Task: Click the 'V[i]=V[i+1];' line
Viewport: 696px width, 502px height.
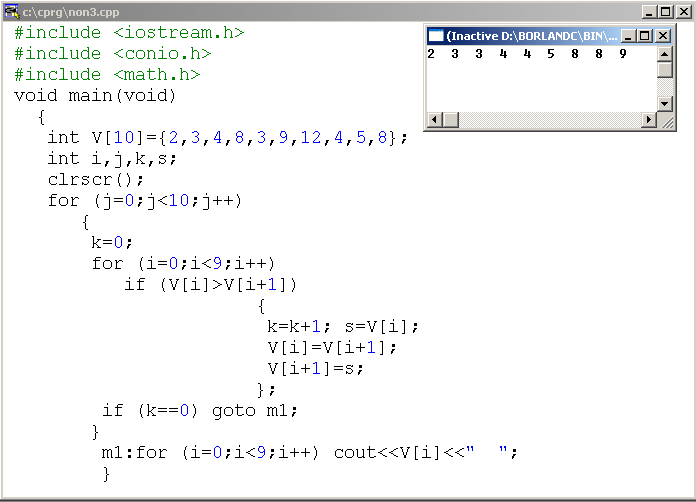Action: 332,348
